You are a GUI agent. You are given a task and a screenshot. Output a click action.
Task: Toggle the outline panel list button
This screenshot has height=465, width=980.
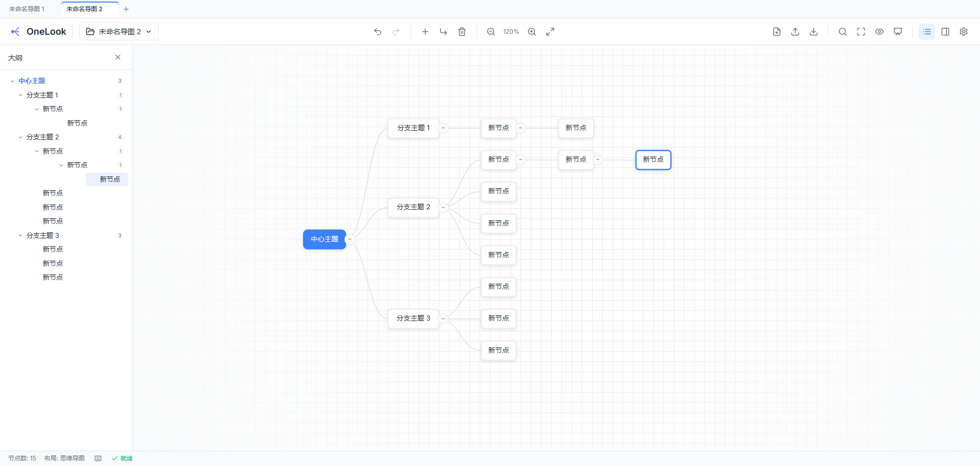pos(927,32)
